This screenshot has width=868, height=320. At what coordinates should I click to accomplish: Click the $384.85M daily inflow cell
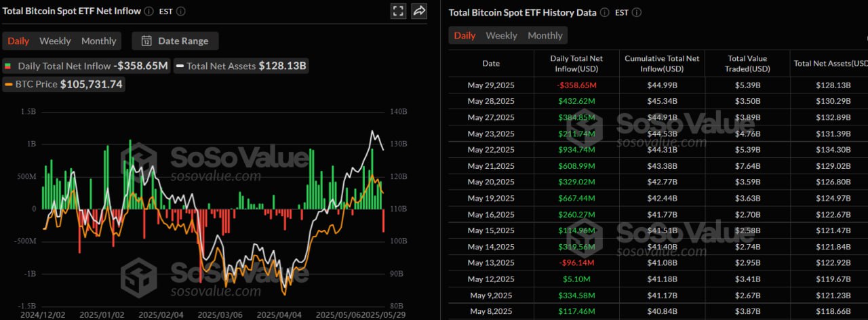(x=576, y=117)
